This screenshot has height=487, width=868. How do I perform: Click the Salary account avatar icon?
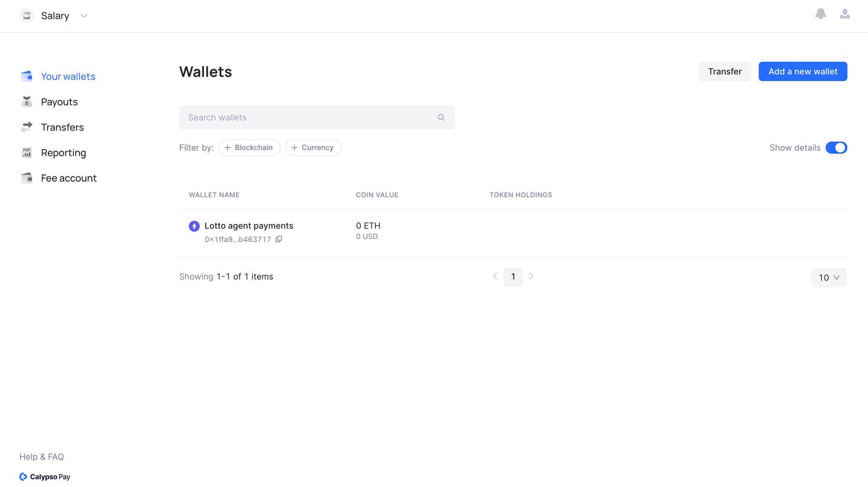[26, 16]
